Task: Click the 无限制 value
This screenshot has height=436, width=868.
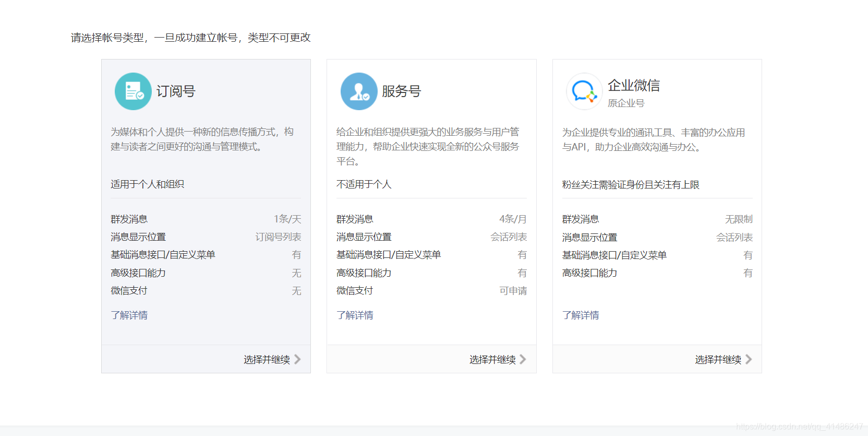Action: pyautogui.click(x=739, y=219)
